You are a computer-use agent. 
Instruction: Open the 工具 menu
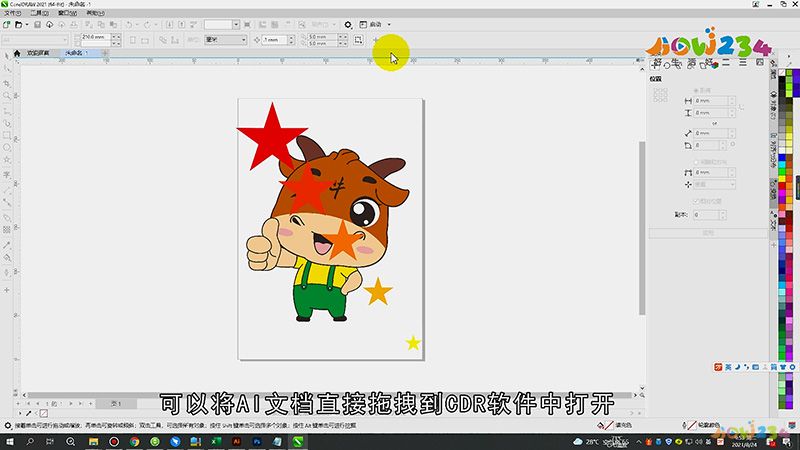click(x=40, y=13)
